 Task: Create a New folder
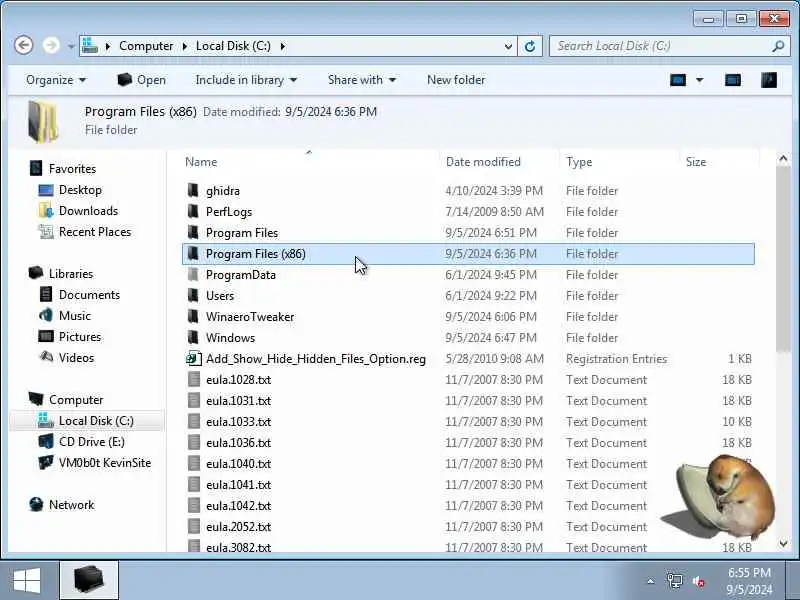pyautogui.click(x=456, y=80)
